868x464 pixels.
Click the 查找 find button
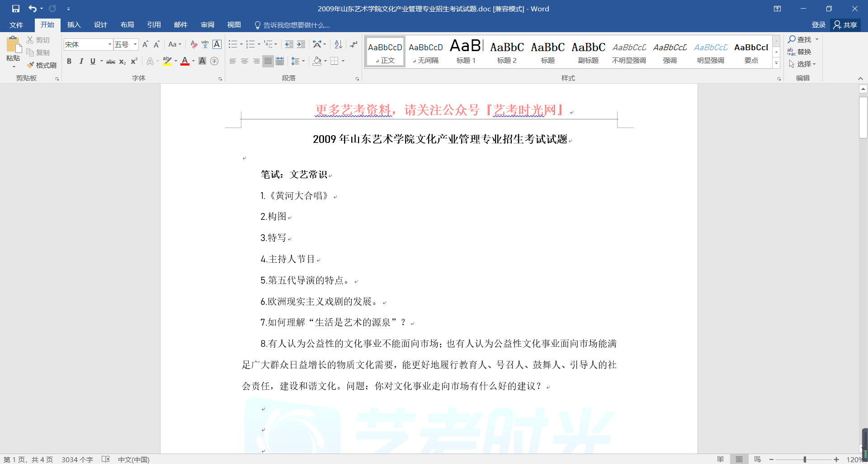point(800,39)
